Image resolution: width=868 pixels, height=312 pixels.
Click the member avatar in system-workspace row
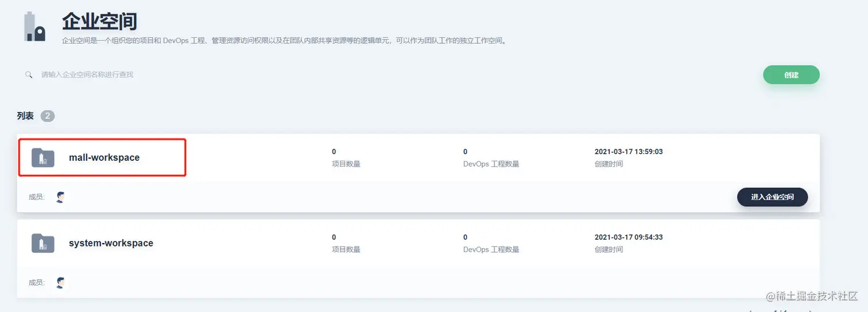[60, 283]
